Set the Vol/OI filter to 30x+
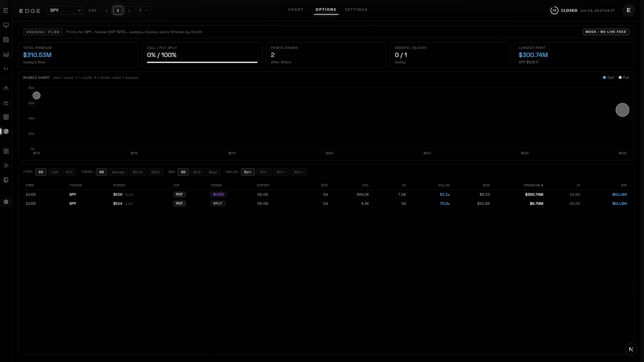 coord(281,172)
